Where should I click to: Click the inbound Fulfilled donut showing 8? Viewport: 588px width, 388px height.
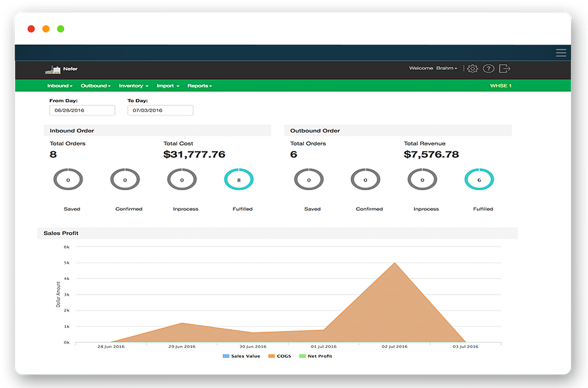pyautogui.click(x=239, y=180)
